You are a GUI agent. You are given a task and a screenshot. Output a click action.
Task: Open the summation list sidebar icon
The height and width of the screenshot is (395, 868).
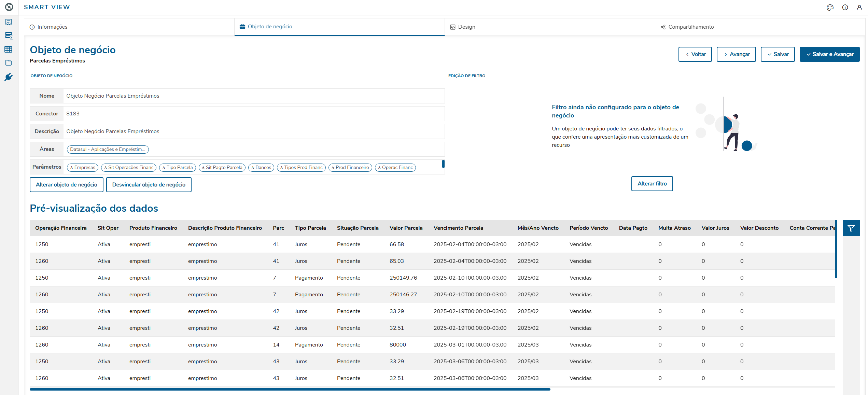click(9, 36)
